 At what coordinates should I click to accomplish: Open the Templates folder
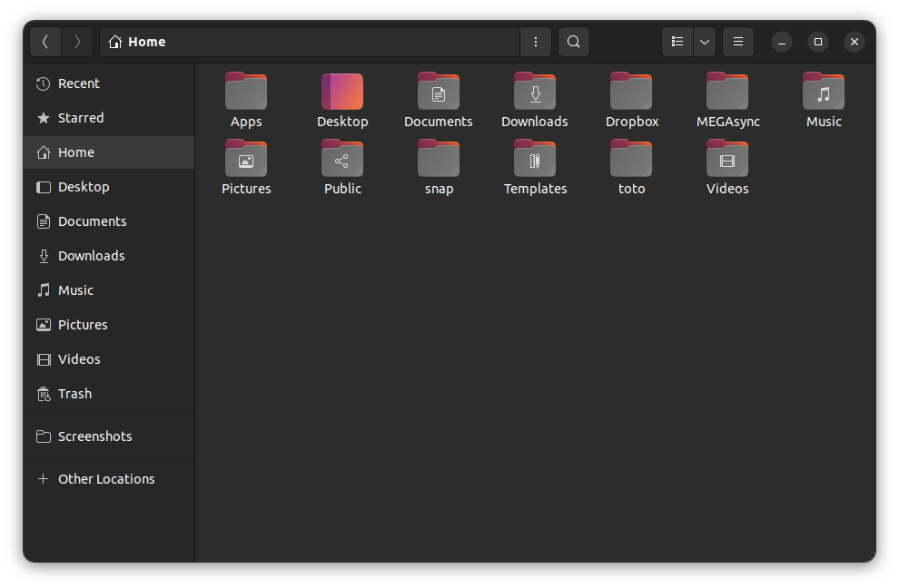pos(535,160)
